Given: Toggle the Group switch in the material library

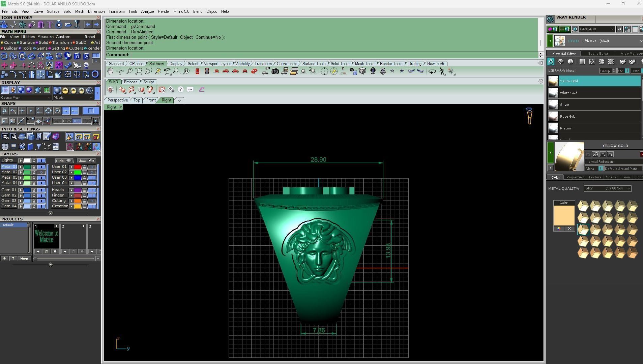Looking at the screenshot, I should (x=614, y=71).
